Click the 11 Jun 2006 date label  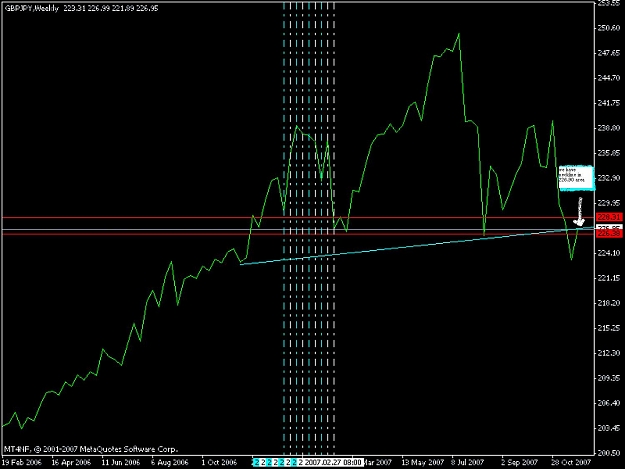121,462
